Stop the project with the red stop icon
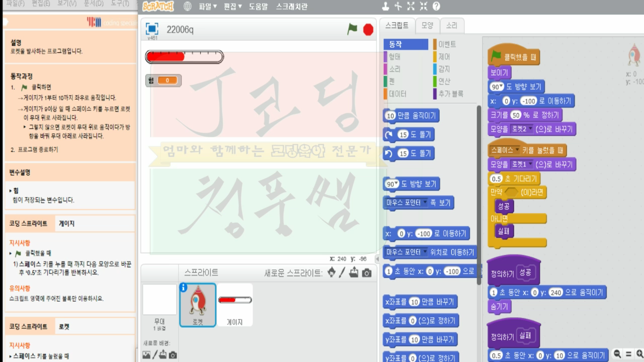The width and height of the screenshot is (644, 362). [x=368, y=29]
